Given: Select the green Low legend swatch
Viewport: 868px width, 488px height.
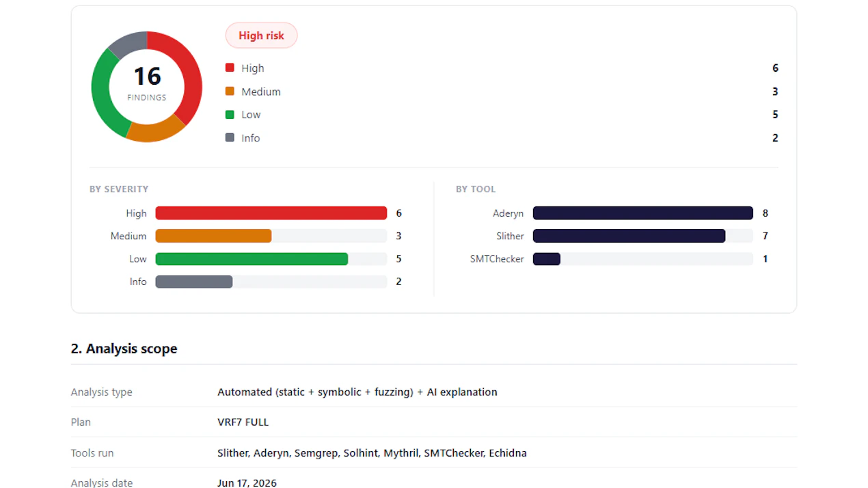Looking at the screenshot, I should [x=230, y=114].
